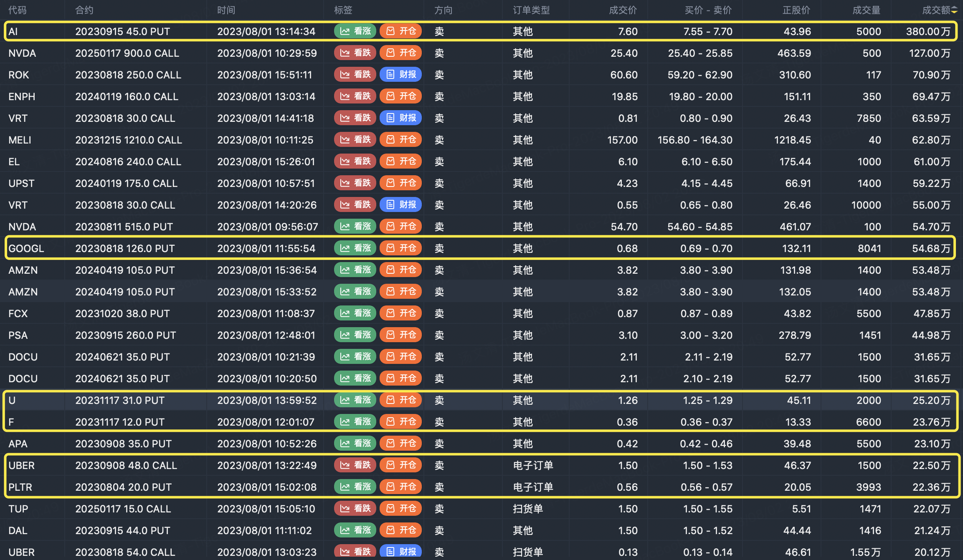Sort by 成交额 column arrow
963x560 pixels.
954,10
